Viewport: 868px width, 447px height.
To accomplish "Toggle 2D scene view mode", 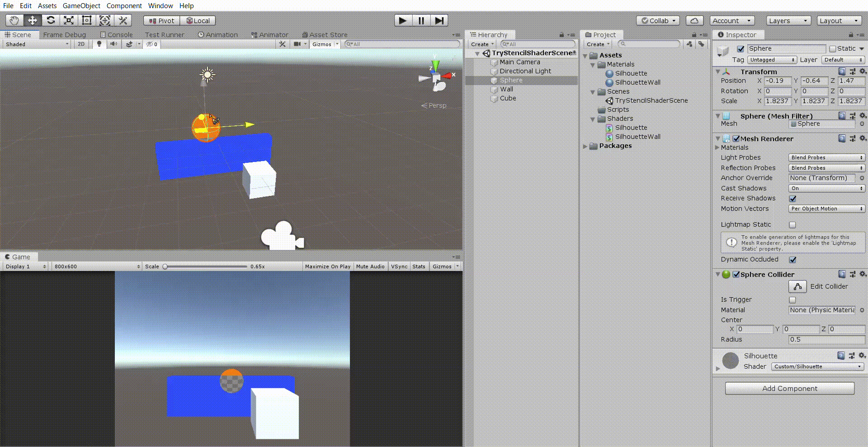I will point(81,44).
